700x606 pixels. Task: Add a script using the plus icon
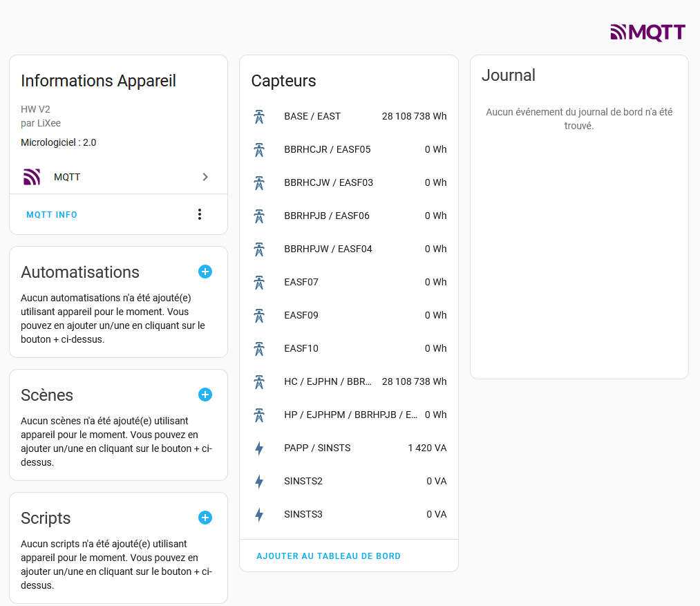(205, 518)
